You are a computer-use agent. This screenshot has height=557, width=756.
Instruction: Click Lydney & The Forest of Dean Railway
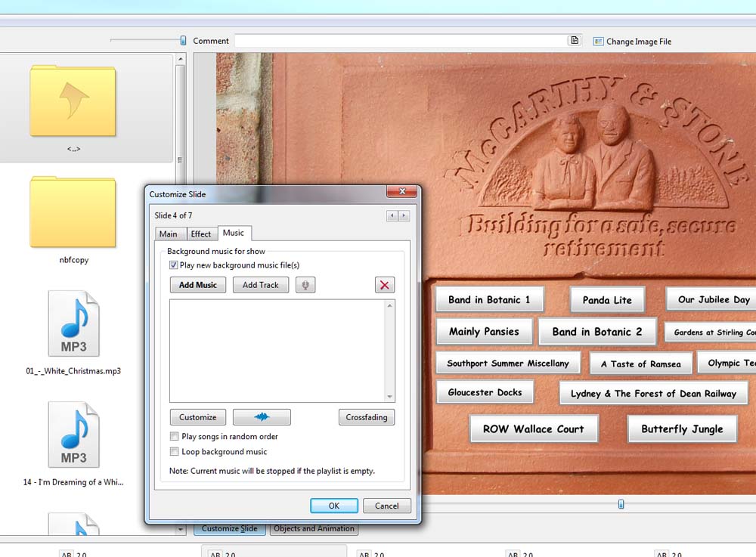[x=653, y=393]
